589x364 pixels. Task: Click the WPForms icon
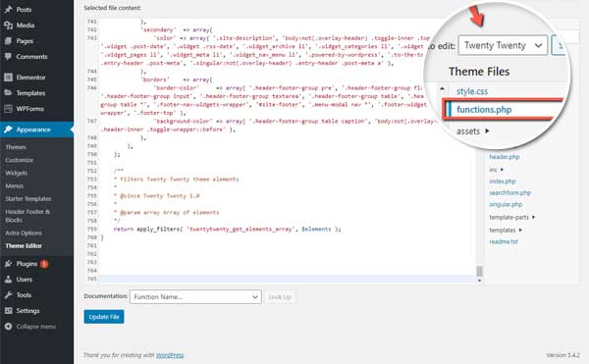pos(8,109)
